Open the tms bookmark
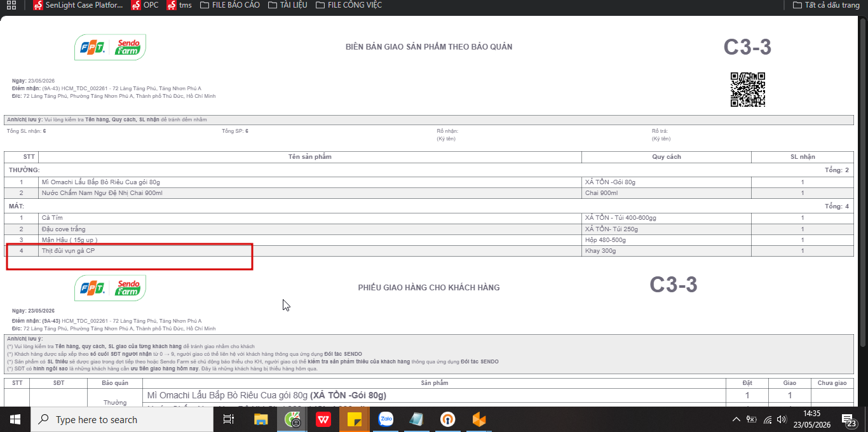The image size is (868, 432). [x=180, y=5]
